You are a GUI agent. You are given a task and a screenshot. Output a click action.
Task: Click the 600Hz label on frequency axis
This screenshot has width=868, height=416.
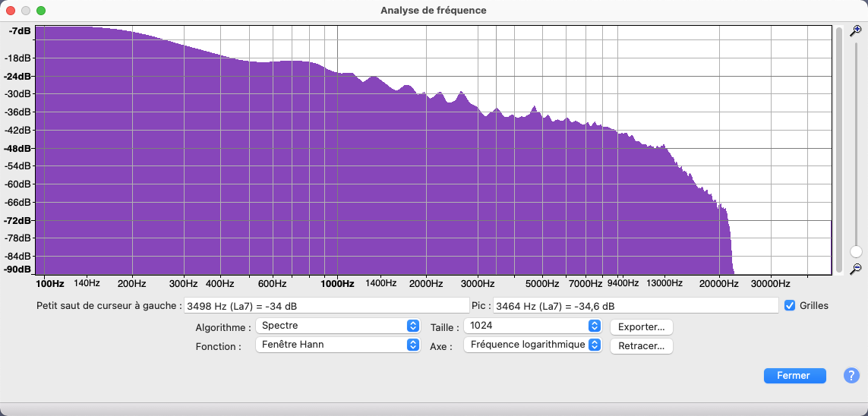pos(272,284)
